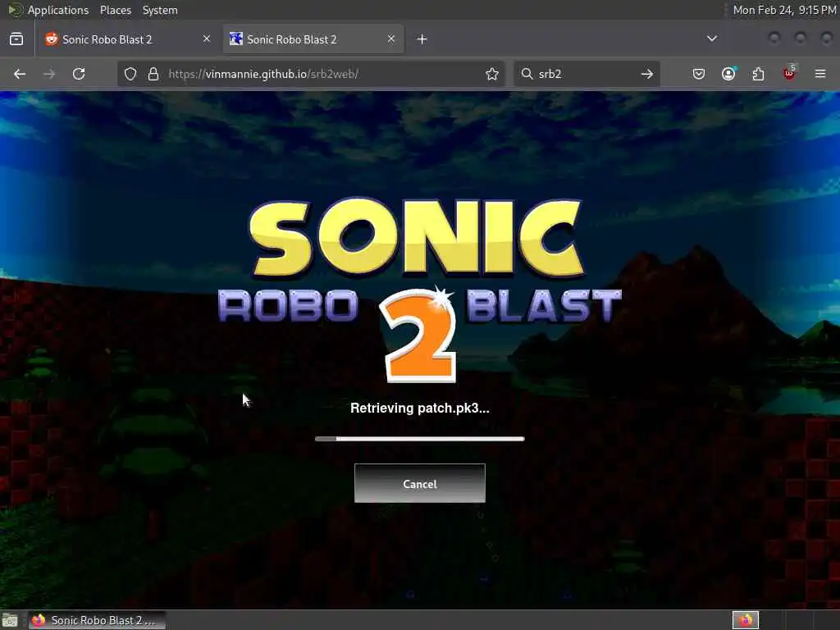Open the Applications menu
Screen dimensions: 840x630
pyautogui.click(x=58, y=10)
